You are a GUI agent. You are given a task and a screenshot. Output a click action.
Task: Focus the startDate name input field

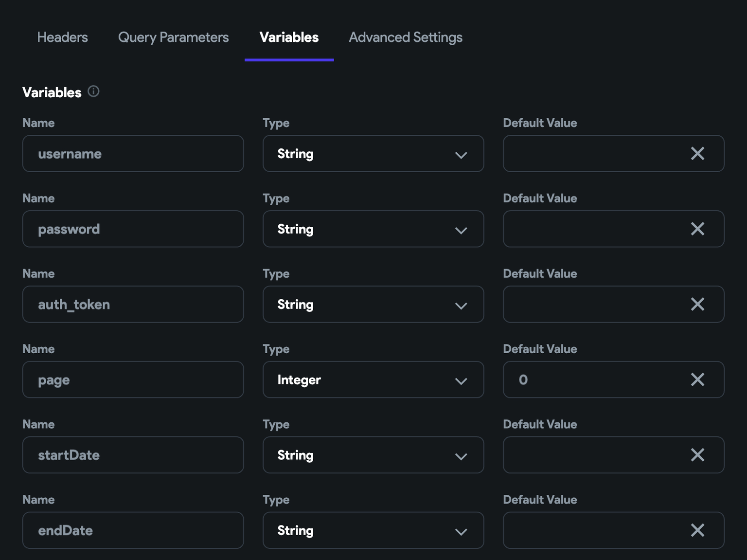[x=133, y=455]
